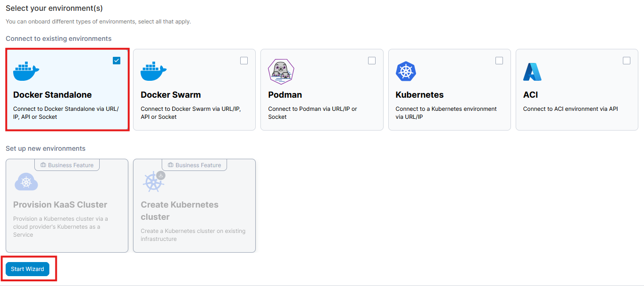Choose the Kubernetes environment card
The height and width of the screenshot is (286, 644).
[x=449, y=89]
